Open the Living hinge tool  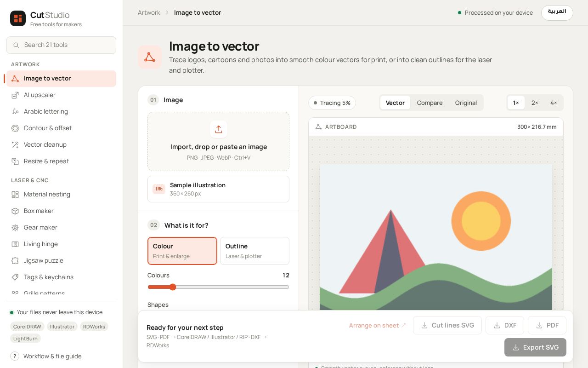click(x=61, y=244)
